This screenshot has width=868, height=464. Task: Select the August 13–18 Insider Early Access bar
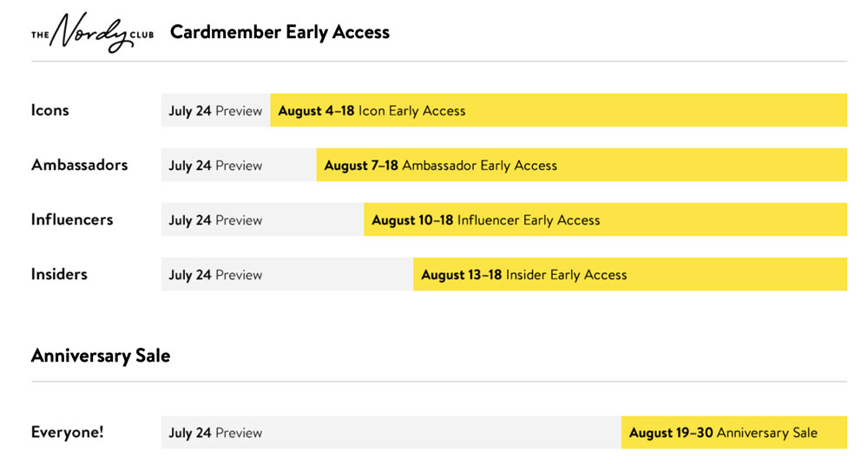[630, 274]
